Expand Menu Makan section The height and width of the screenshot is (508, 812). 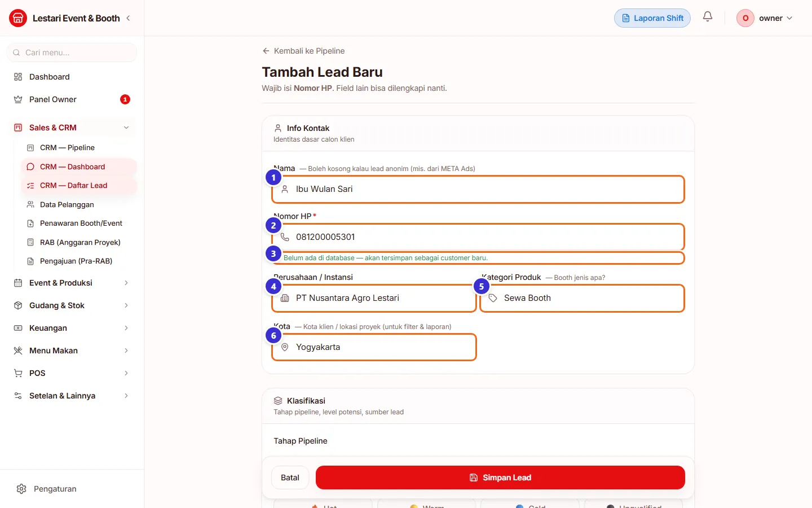tap(72, 351)
